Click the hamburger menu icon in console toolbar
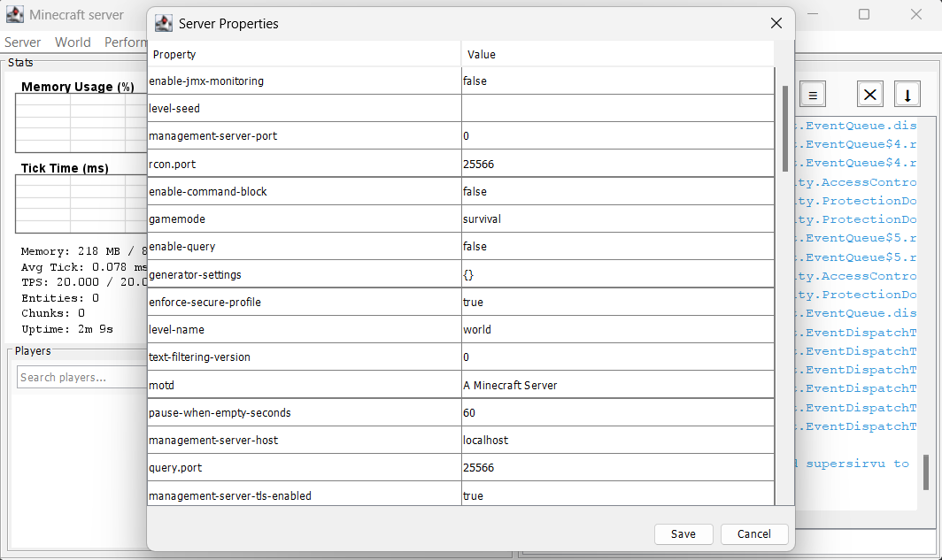 (x=812, y=95)
